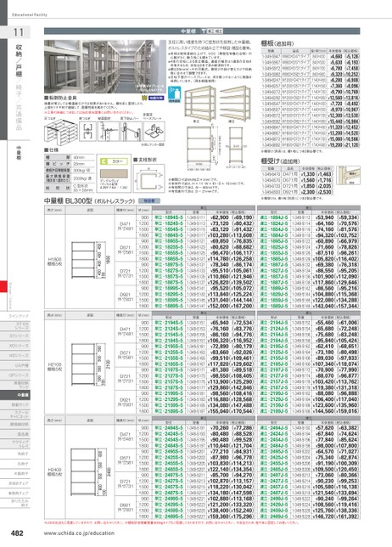Click the 地震対策 navy badge icon
The width and height of the screenshot is (392, 547).
click(x=156, y=99)
